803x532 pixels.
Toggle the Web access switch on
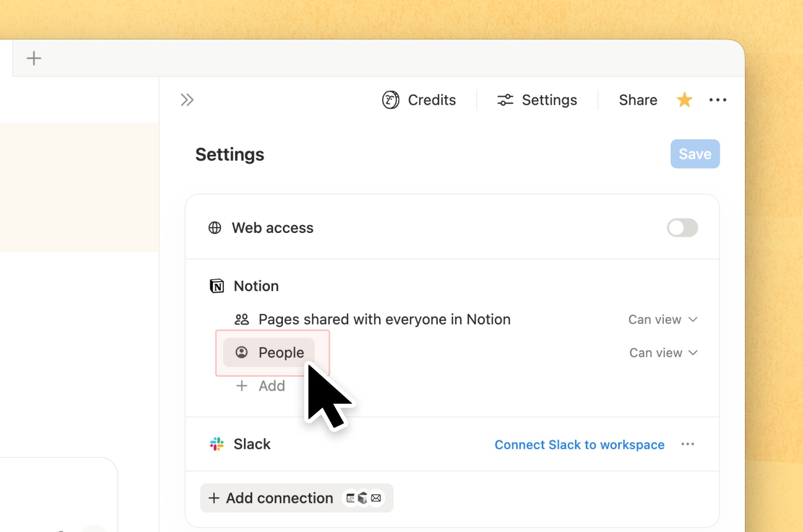tap(682, 228)
